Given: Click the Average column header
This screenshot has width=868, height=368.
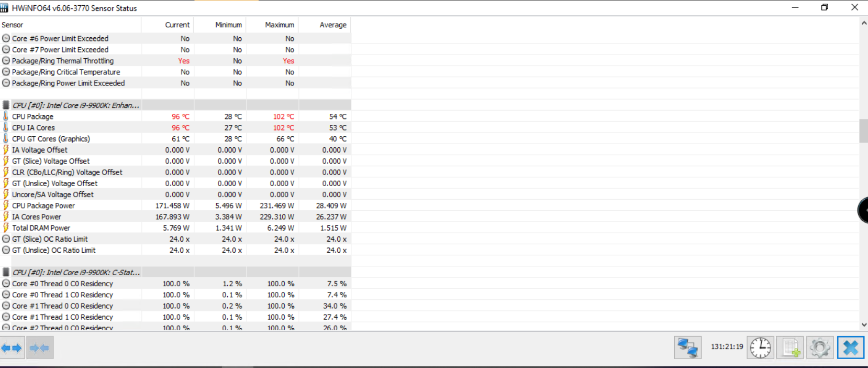Looking at the screenshot, I should [x=325, y=25].
